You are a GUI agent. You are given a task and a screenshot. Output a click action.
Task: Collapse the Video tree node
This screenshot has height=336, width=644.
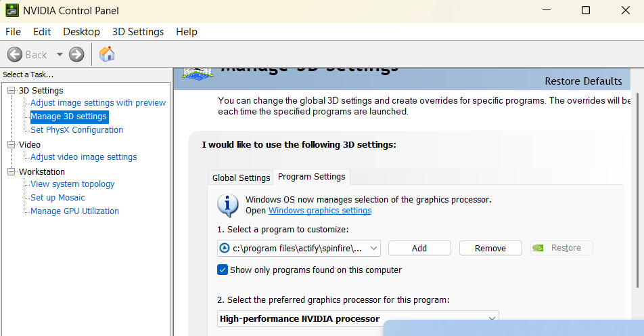[x=11, y=144]
